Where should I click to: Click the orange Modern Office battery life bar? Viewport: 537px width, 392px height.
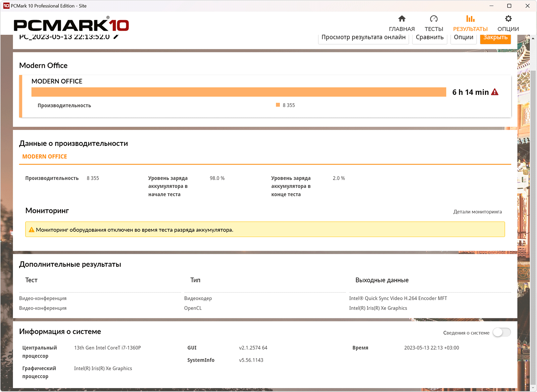pyautogui.click(x=239, y=92)
